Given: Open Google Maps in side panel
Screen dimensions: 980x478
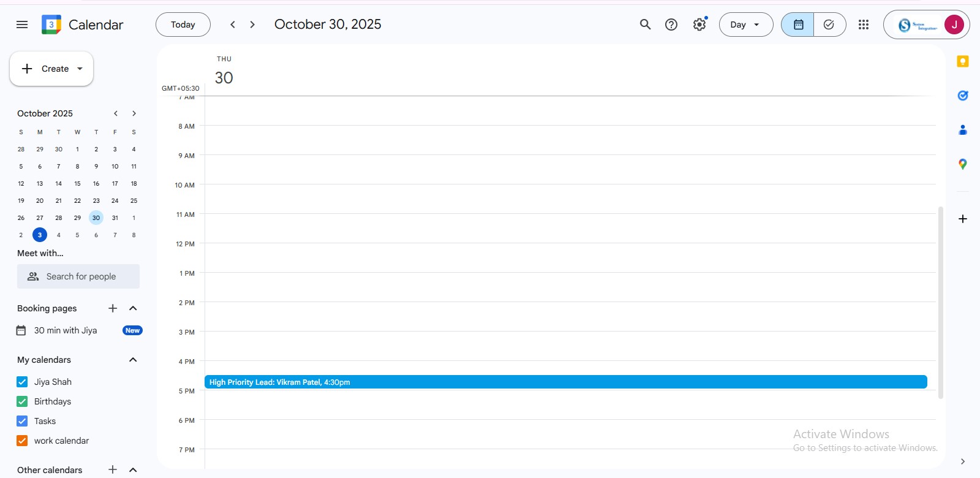Looking at the screenshot, I should [963, 164].
